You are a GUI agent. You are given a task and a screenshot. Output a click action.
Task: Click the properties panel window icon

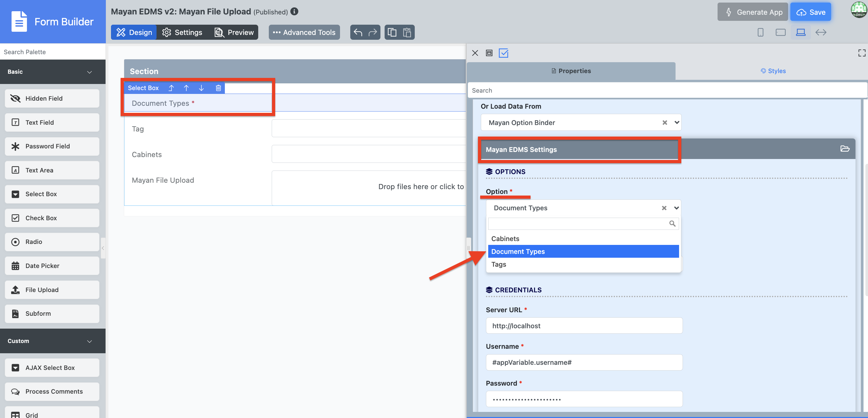click(x=489, y=53)
